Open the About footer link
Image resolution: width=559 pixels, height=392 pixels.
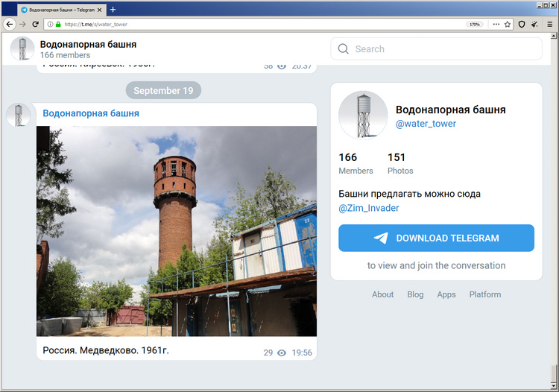tap(382, 294)
